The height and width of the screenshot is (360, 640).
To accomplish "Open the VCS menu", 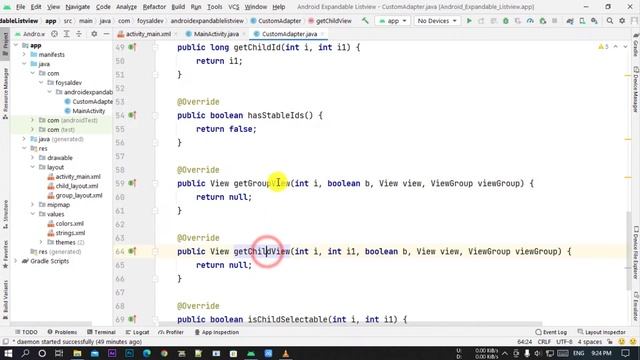I will (x=233, y=7).
